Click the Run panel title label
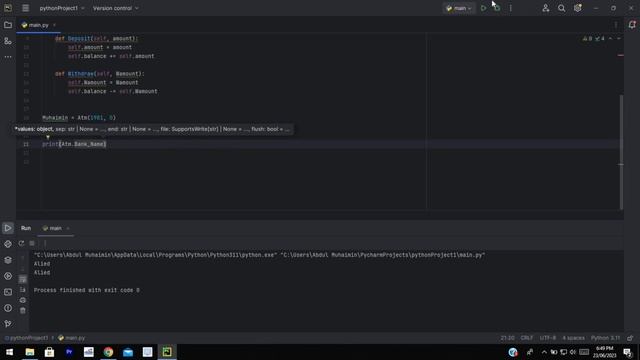Screen dimensions: 640x360 pyautogui.click(x=26, y=228)
